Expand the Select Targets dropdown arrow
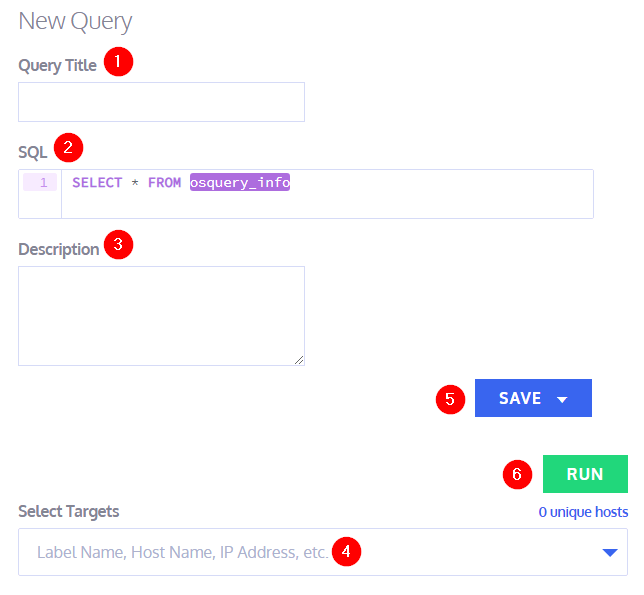 pos(609,552)
